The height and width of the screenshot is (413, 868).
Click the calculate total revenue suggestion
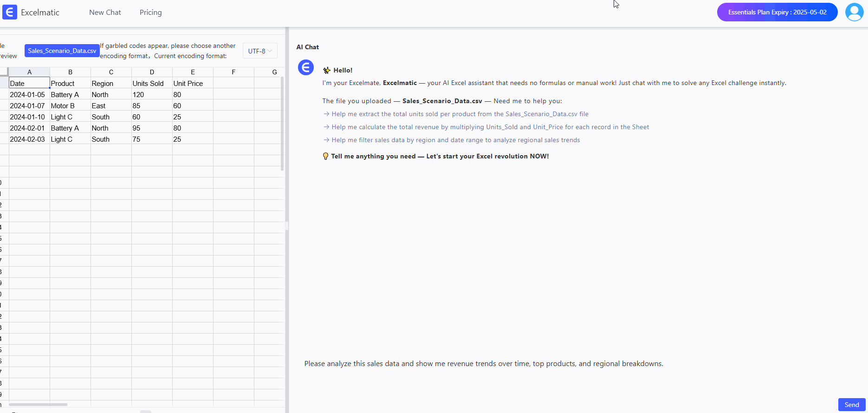coord(490,127)
